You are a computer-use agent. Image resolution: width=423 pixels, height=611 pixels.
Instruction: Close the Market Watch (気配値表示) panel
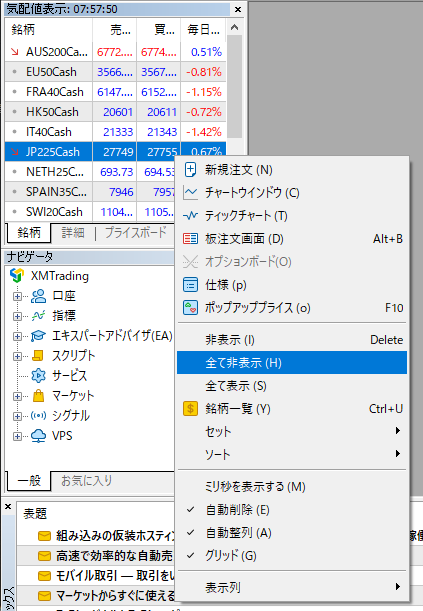click(x=238, y=9)
